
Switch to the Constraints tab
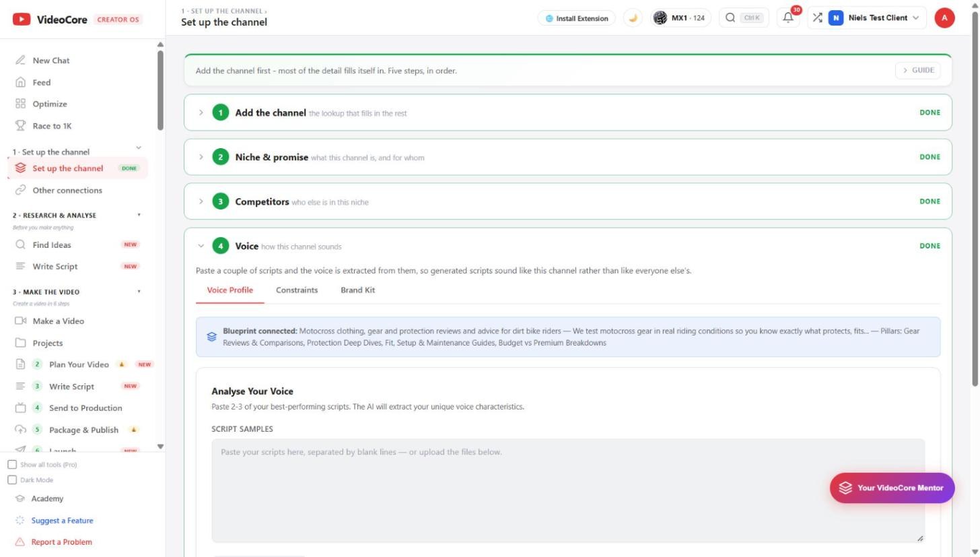(297, 290)
